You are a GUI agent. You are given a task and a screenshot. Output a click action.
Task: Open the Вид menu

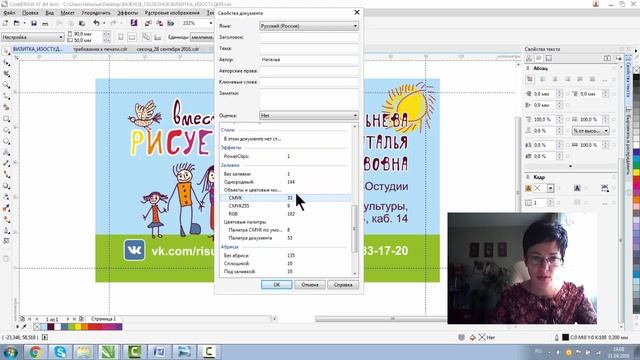(49, 13)
